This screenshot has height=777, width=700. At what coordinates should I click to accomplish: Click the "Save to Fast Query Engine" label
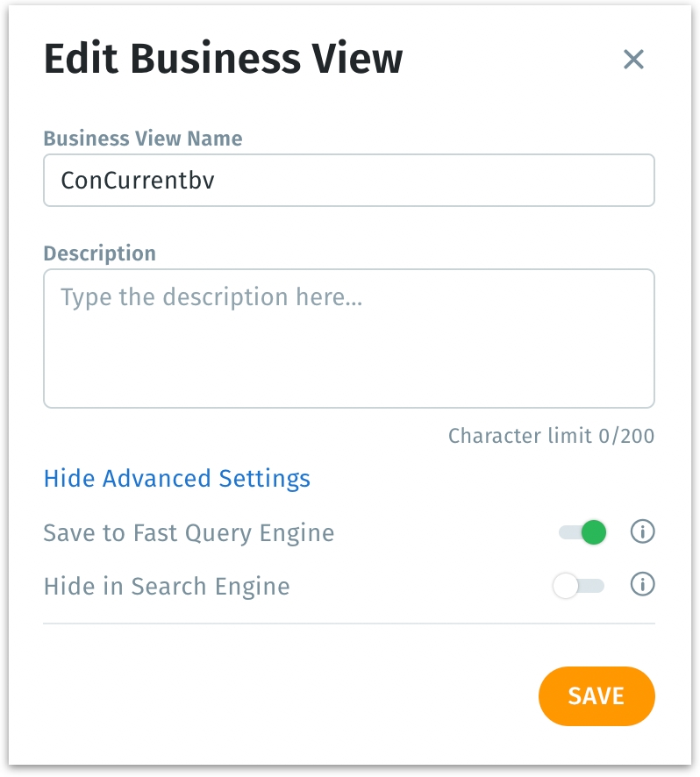pos(189,532)
